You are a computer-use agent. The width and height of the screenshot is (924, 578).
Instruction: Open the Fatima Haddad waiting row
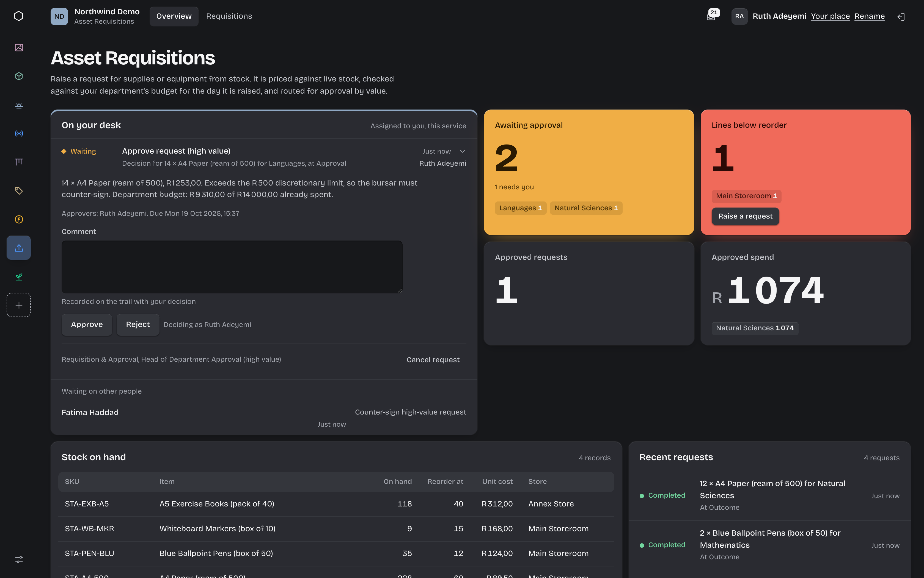point(264,418)
